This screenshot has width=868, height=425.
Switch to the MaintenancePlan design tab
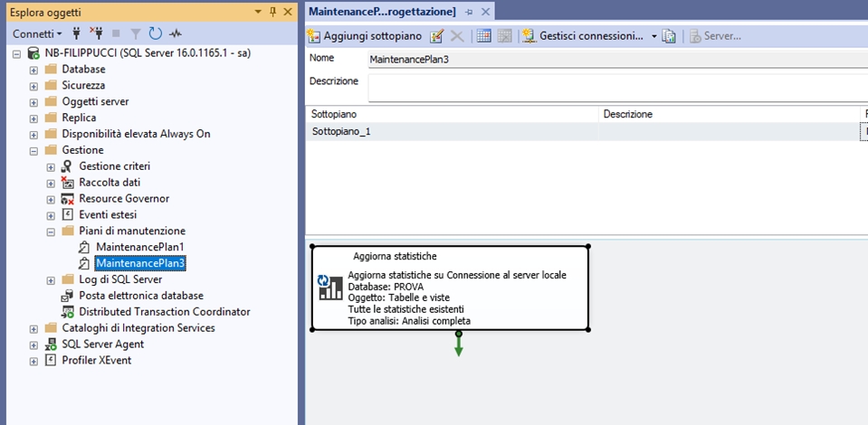tap(383, 12)
